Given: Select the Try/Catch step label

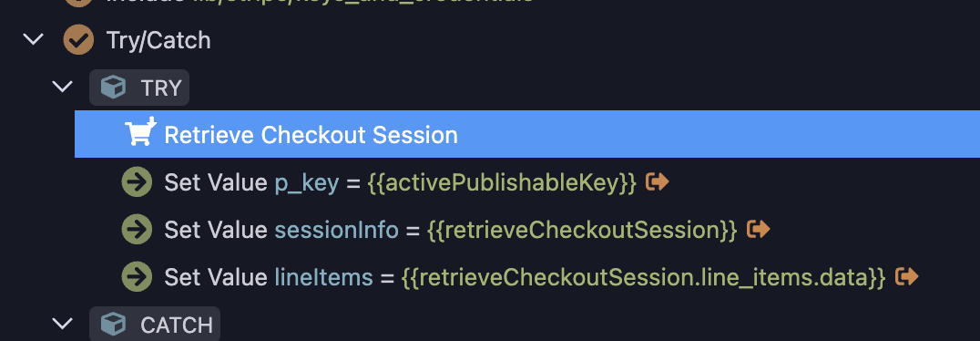Looking at the screenshot, I should [158, 41].
